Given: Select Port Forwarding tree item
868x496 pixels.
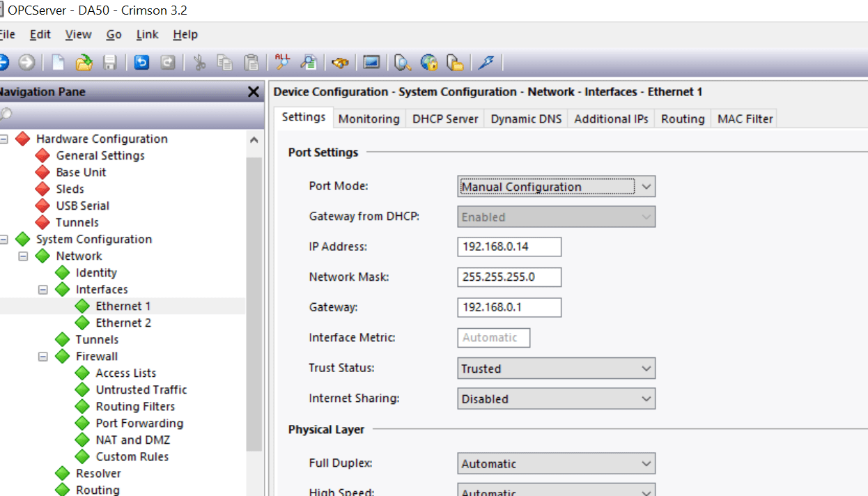Looking at the screenshot, I should (139, 423).
